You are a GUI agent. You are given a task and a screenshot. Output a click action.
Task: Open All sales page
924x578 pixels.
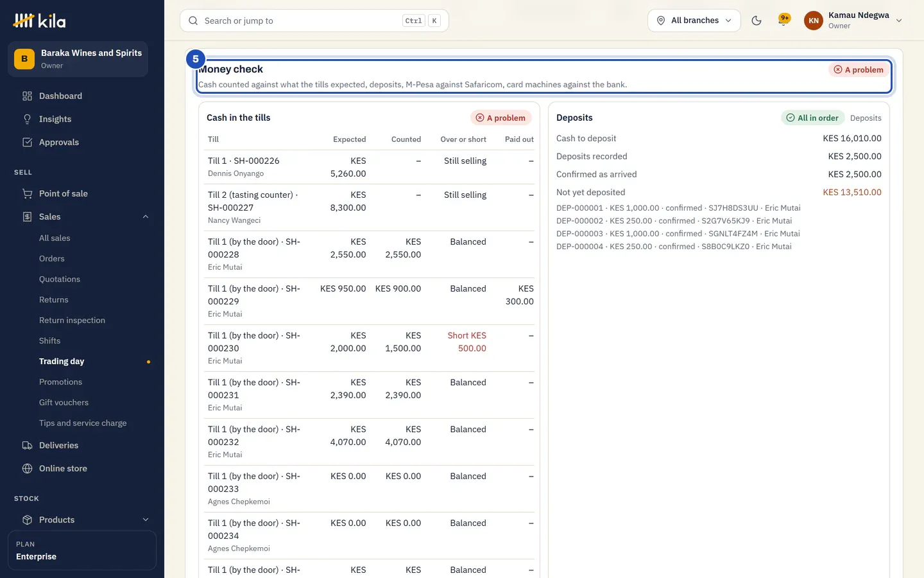tap(55, 238)
